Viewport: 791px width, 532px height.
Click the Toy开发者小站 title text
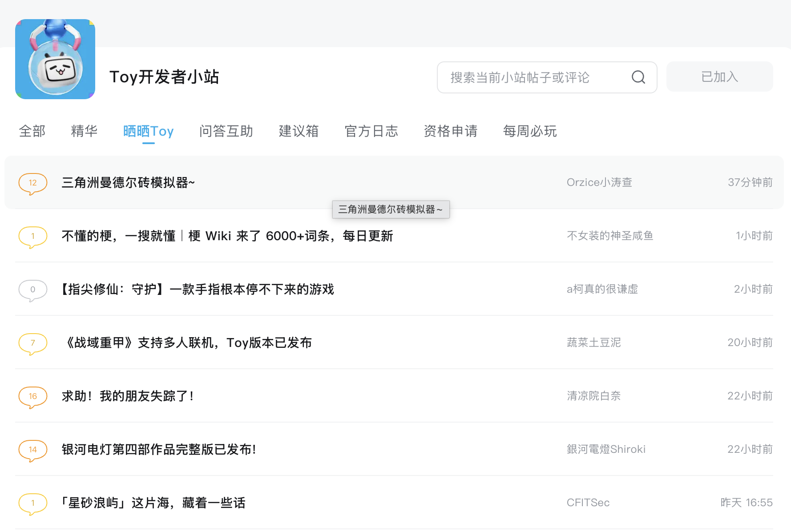[x=164, y=77]
